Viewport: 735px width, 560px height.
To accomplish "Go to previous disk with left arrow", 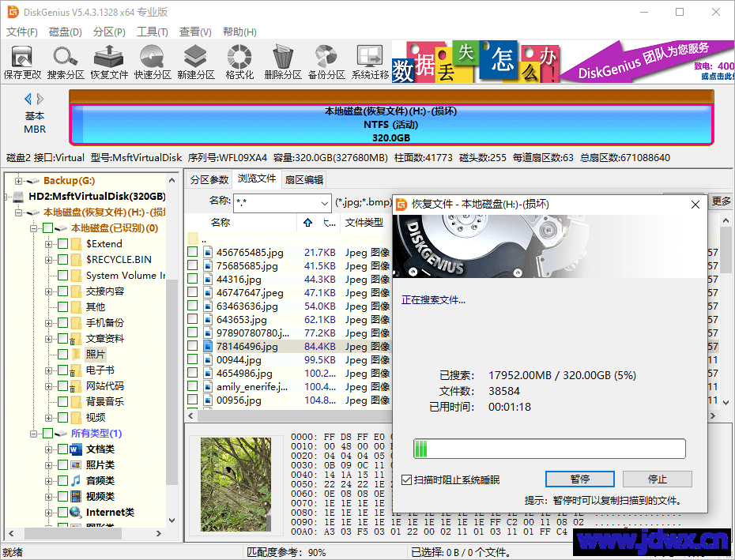I will click(x=28, y=99).
